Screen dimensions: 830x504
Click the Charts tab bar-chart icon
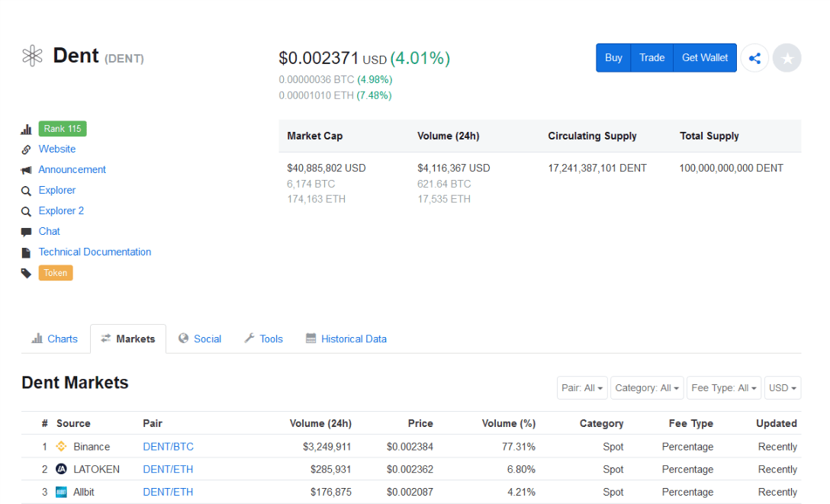click(37, 339)
